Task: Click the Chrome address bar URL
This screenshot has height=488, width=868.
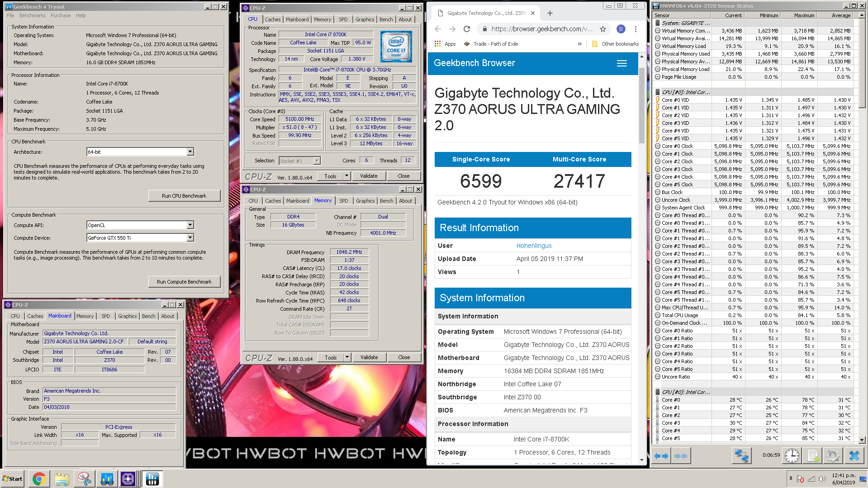Action: coord(541,29)
